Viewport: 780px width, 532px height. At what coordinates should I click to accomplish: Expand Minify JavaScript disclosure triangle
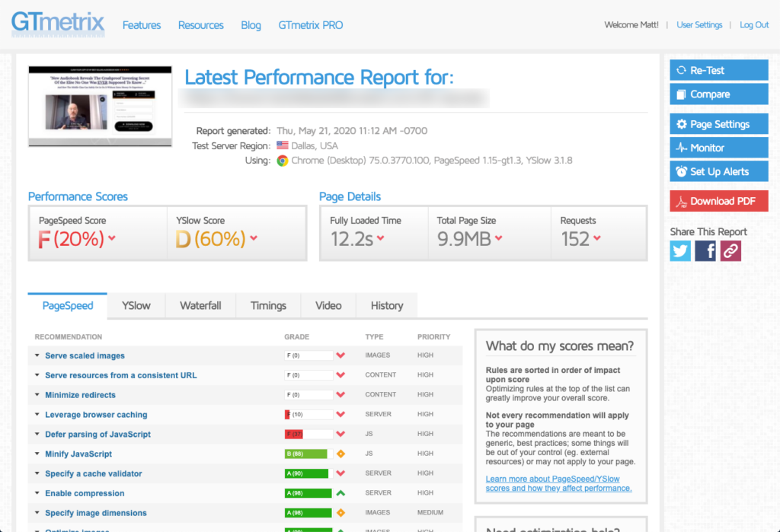click(37, 454)
